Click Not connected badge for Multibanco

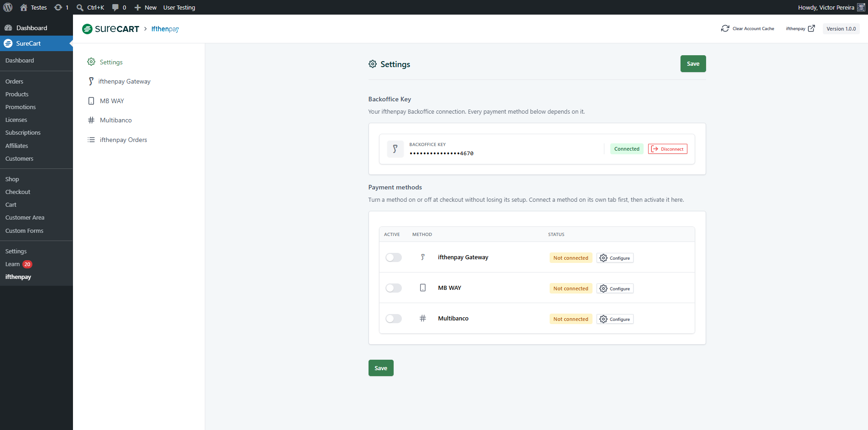tap(571, 319)
